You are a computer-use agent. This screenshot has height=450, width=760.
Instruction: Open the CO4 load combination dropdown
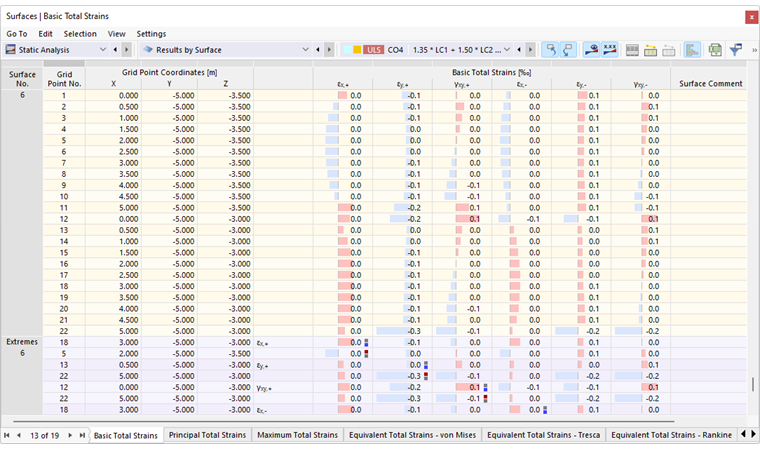pyautogui.click(x=507, y=49)
